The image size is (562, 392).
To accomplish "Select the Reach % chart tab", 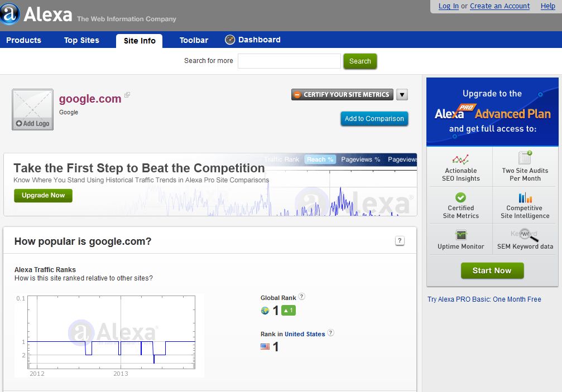I will (320, 159).
